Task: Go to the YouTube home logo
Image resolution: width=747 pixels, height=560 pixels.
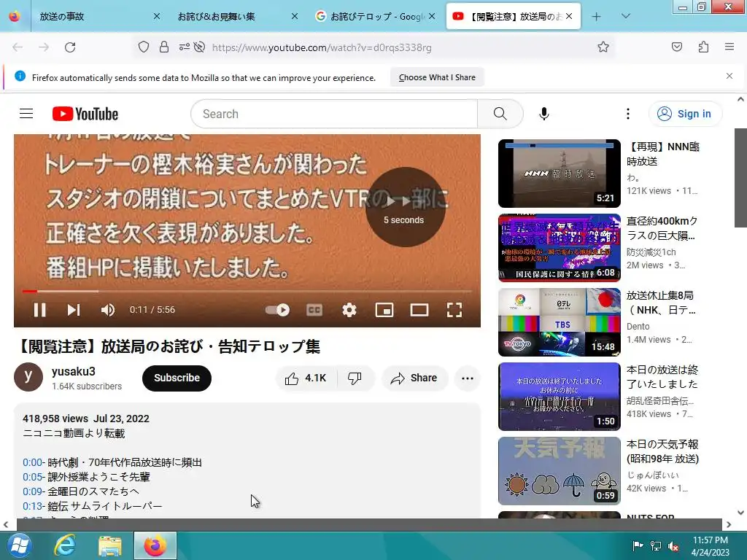Action: [x=85, y=114]
